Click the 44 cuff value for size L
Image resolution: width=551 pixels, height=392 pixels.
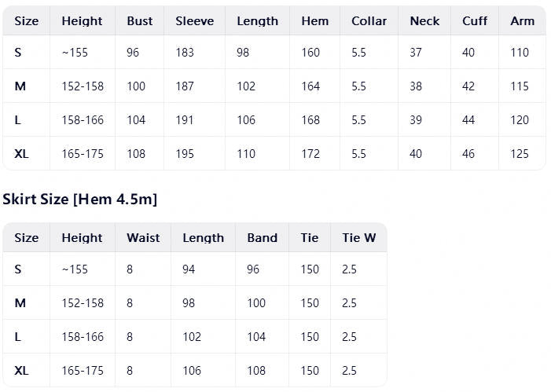pyautogui.click(x=468, y=120)
